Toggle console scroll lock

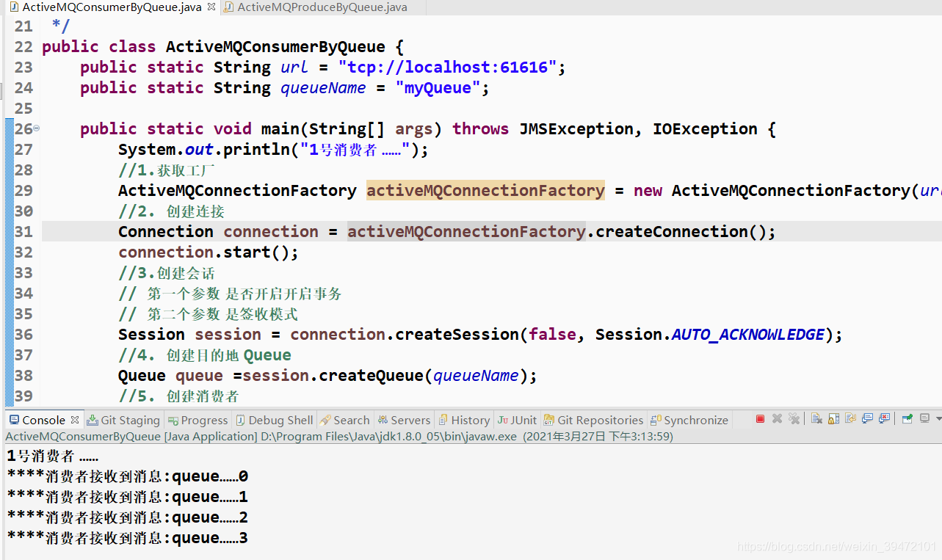pyautogui.click(x=833, y=419)
